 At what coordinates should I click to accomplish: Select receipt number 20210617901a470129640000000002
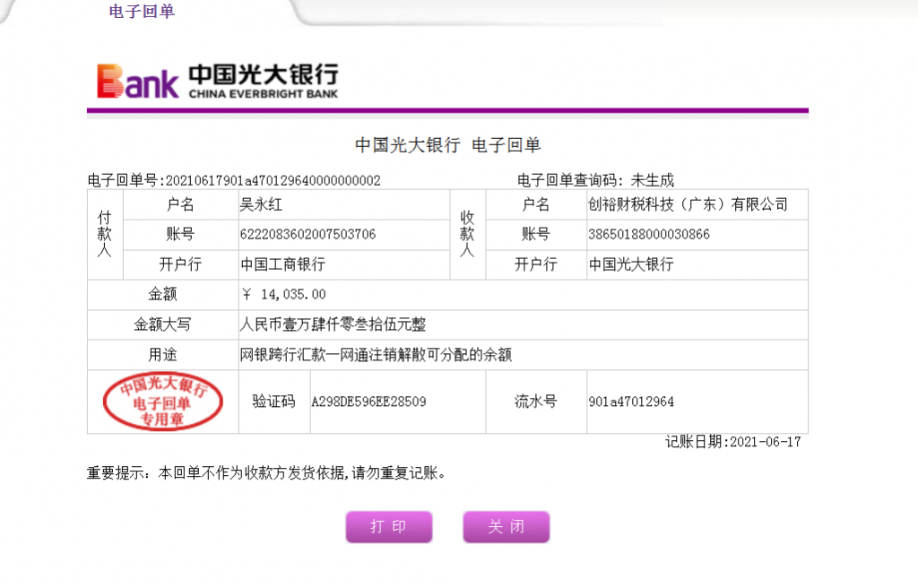click(273, 180)
